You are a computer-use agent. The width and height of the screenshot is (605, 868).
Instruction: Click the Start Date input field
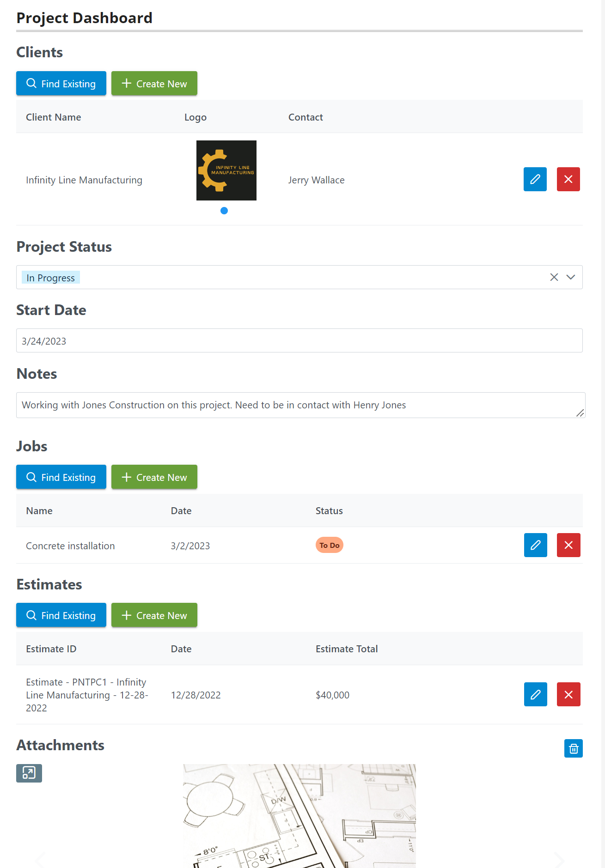pos(299,340)
